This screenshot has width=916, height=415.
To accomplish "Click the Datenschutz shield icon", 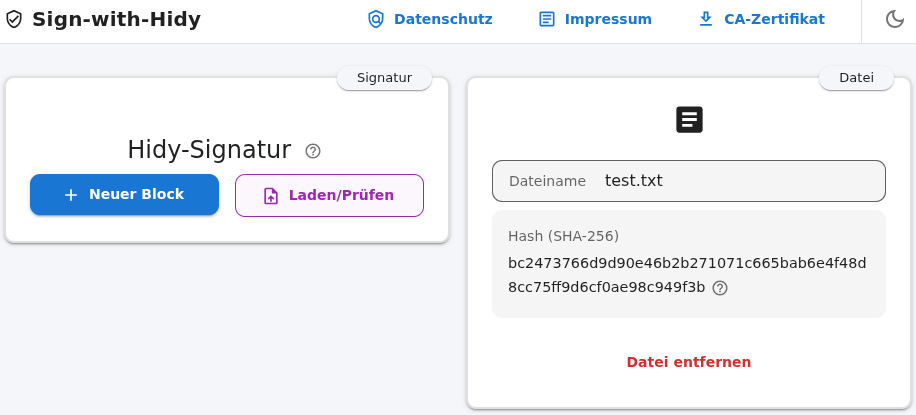I will click(376, 19).
